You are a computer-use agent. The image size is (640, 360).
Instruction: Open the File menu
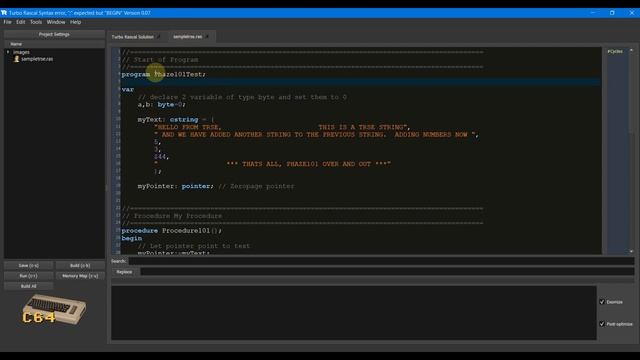pyautogui.click(x=7, y=22)
